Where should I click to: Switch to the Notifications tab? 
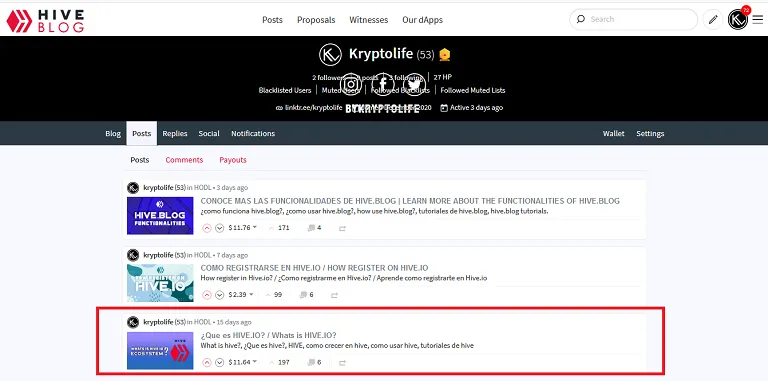point(253,133)
